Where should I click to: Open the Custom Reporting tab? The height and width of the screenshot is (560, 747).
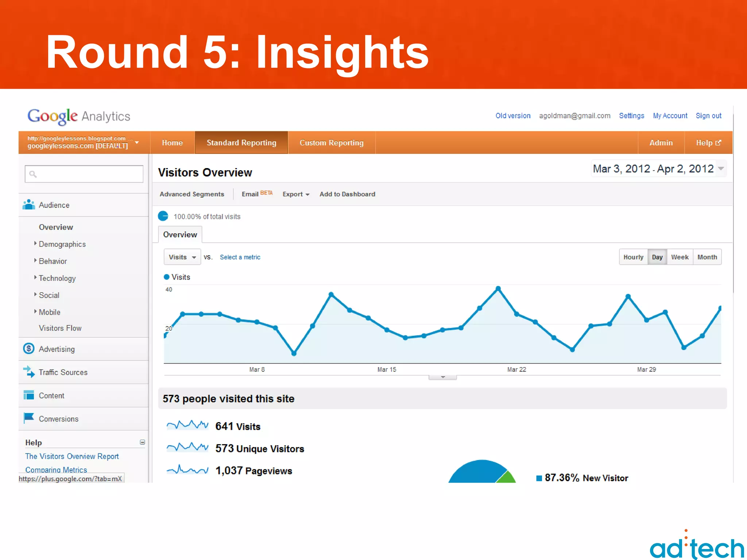pyautogui.click(x=331, y=143)
